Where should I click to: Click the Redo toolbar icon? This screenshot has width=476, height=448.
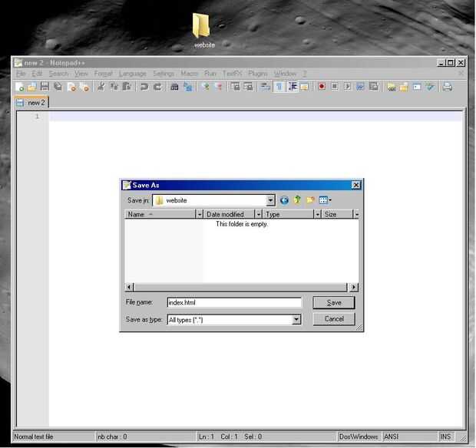click(x=157, y=87)
